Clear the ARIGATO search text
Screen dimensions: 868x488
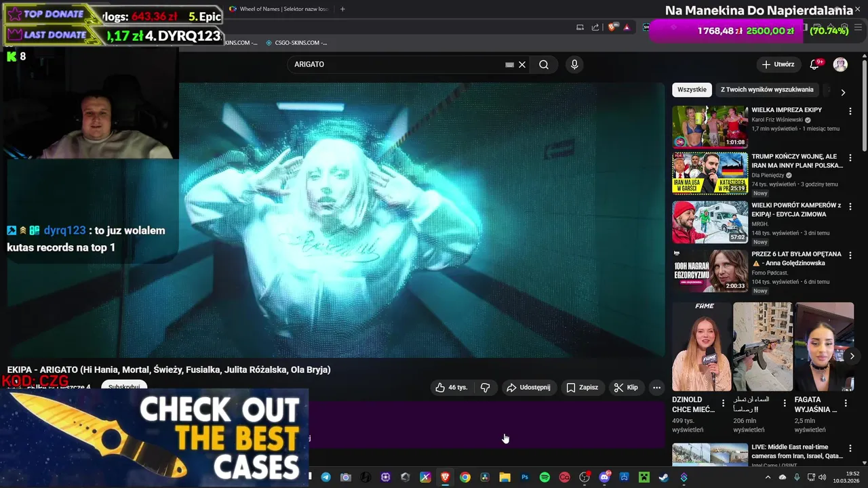click(522, 64)
